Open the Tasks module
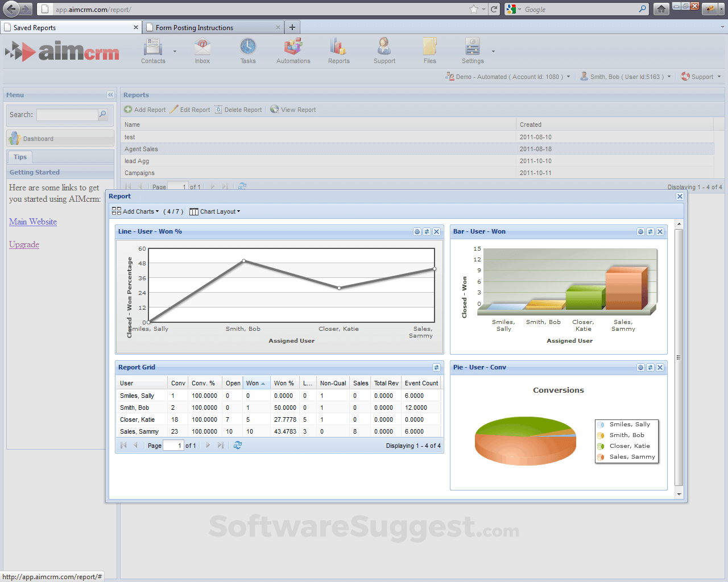Screen dimensions: 728x582 [248, 50]
